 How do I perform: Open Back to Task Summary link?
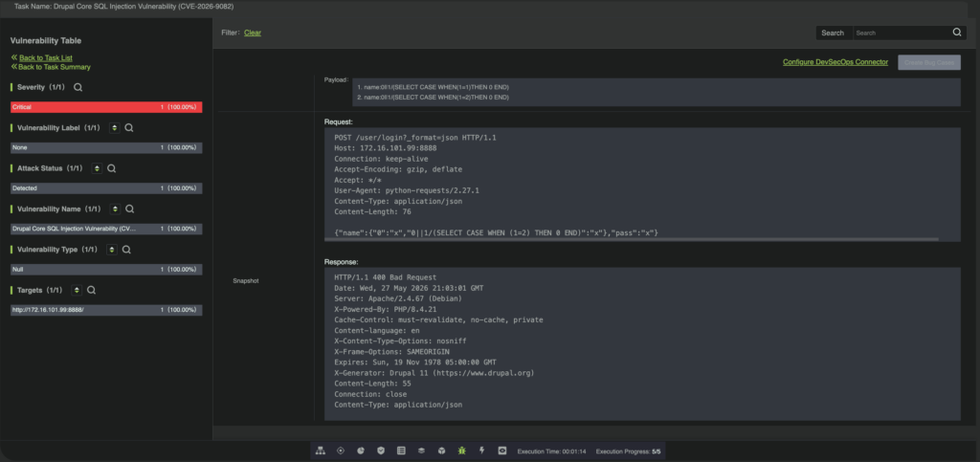[x=55, y=67]
